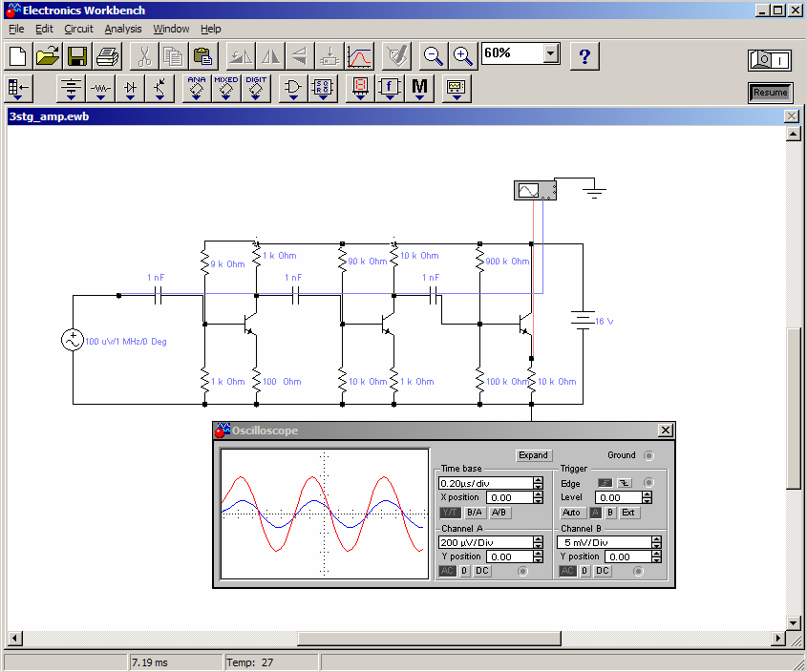The height and width of the screenshot is (672, 807).
Task: Open the Diodes parts bin
Action: (131, 89)
